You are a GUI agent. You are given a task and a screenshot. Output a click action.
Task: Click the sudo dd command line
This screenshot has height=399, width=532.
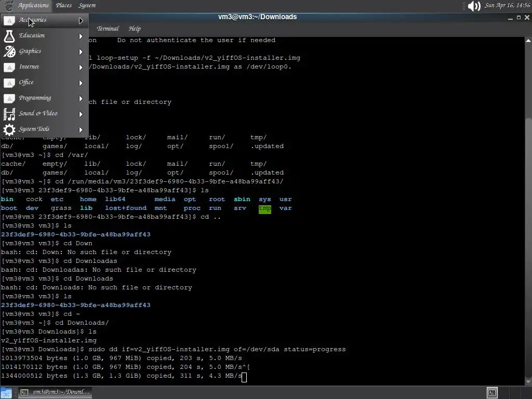[174, 350]
